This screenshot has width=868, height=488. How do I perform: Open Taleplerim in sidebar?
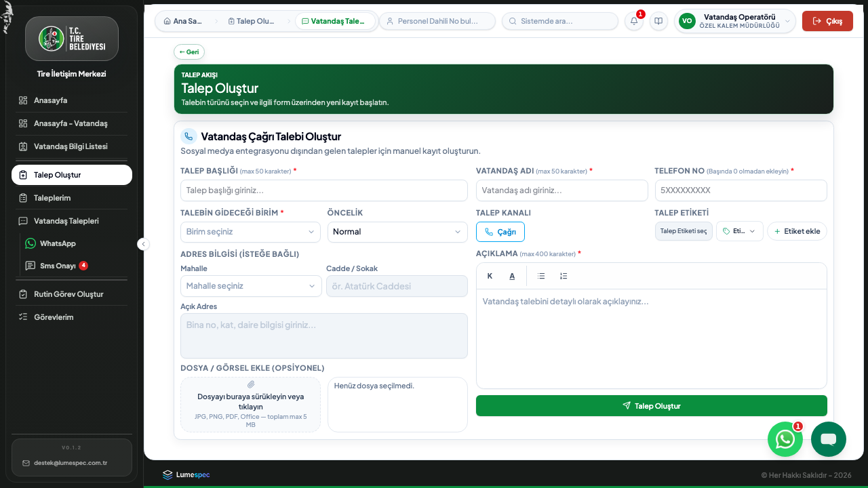(x=72, y=198)
